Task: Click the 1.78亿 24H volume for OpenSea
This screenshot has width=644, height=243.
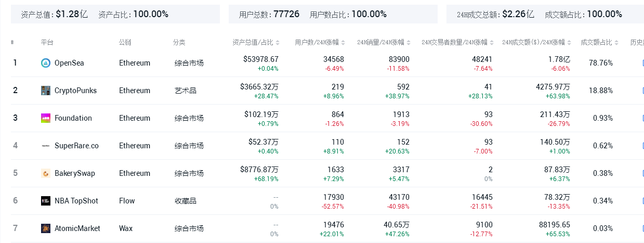Action: 559,59
